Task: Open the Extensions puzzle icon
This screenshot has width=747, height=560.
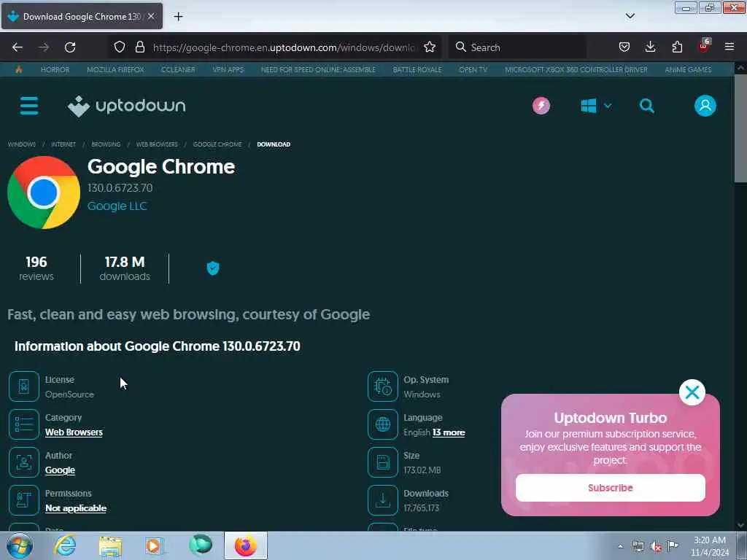Action: point(677,47)
